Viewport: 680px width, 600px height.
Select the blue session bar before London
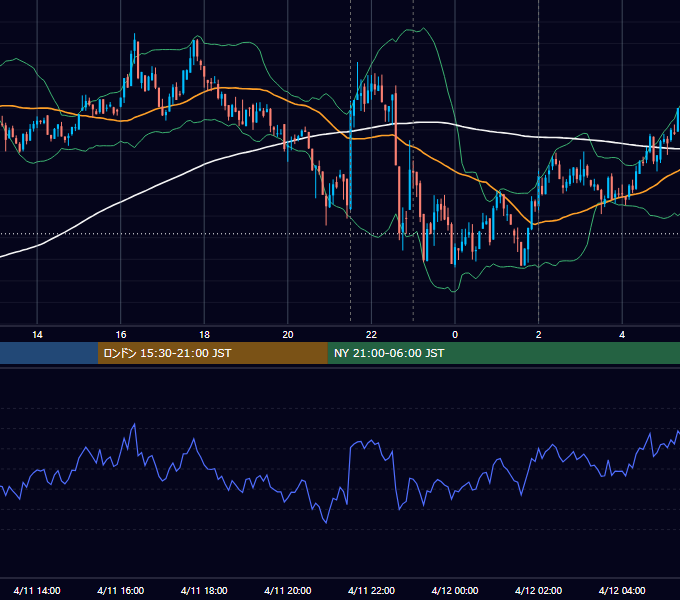(49, 353)
